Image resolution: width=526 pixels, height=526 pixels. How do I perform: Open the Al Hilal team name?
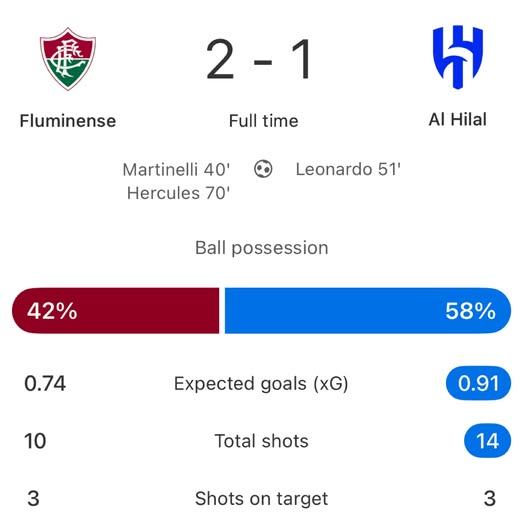pyautogui.click(x=458, y=119)
